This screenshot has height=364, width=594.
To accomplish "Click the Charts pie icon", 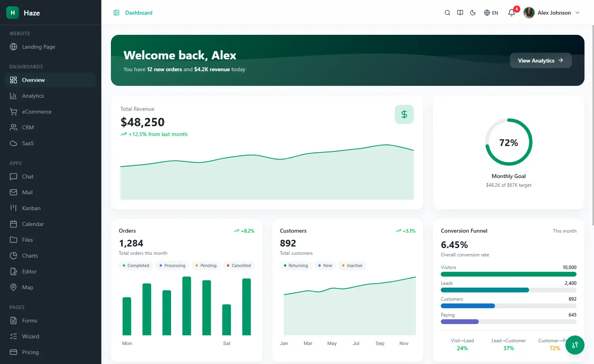I will coord(13,256).
